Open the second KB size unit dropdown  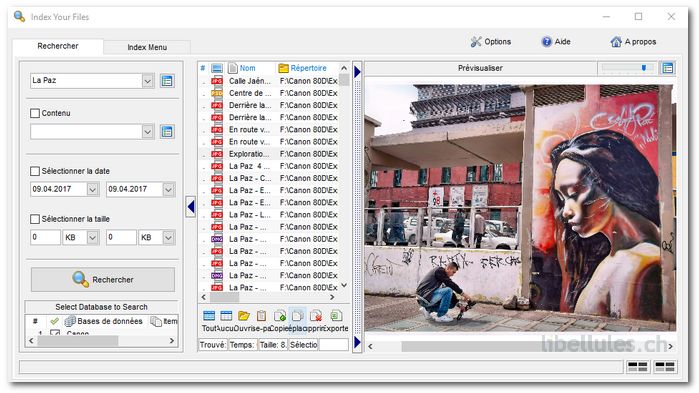pyautogui.click(x=168, y=237)
